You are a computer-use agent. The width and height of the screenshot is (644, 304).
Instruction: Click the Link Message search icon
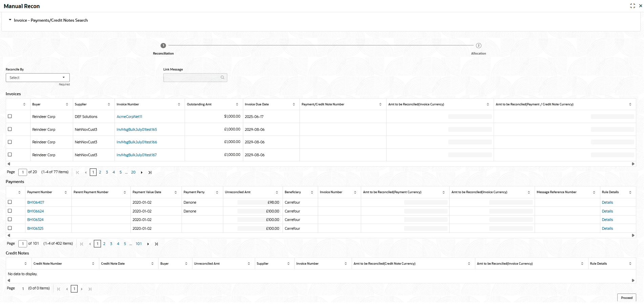(x=223, y=78)
